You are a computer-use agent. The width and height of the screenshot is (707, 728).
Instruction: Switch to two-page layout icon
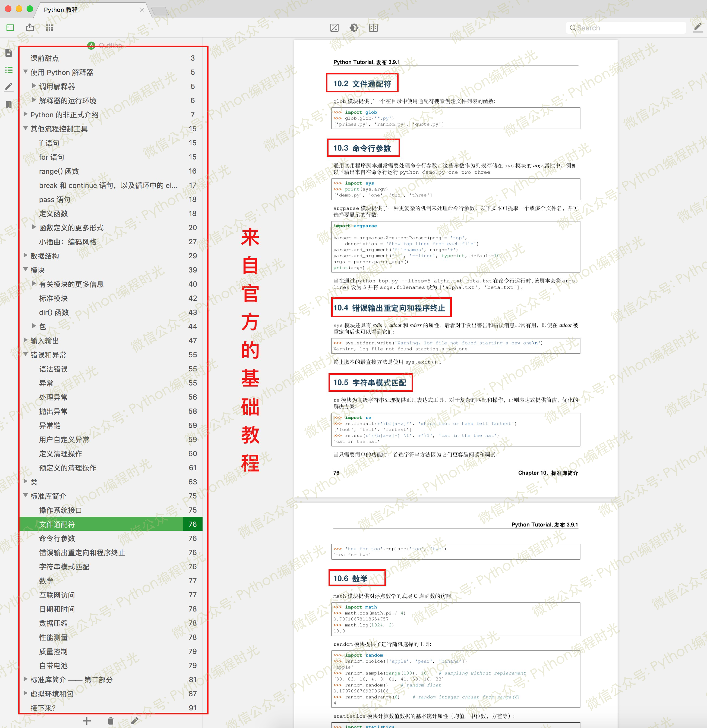pyautogui.click(x=373, y=28)
